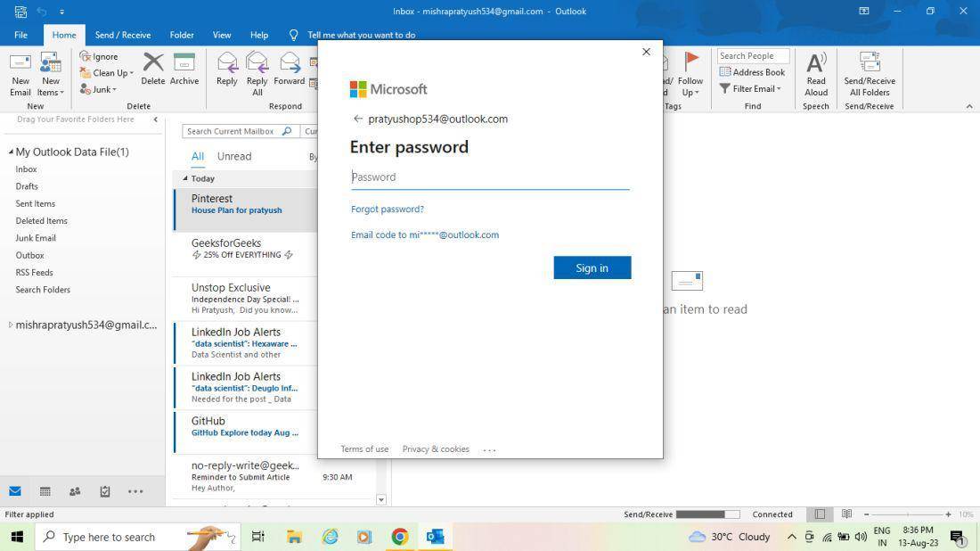This screenshot has width=980, height=551.
Task: Click the zoom slider in status bar
Action: click(908, 514)
